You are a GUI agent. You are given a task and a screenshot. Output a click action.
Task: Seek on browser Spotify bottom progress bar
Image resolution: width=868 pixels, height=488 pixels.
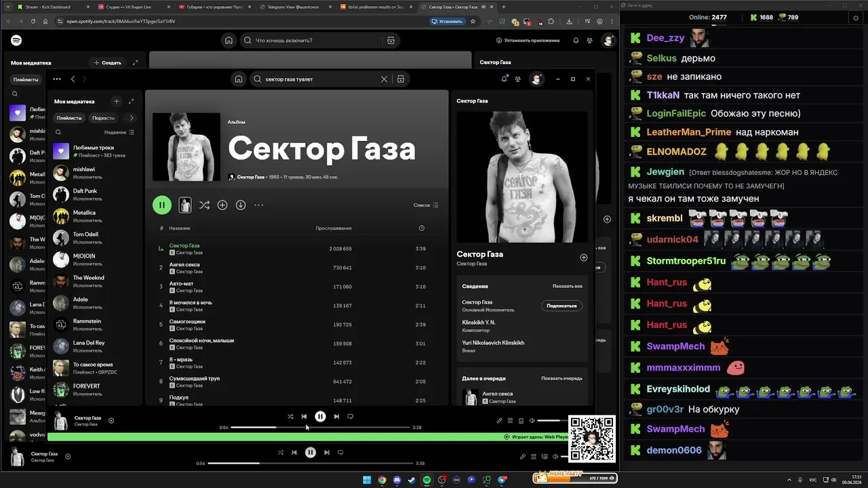tap(311, 463)
